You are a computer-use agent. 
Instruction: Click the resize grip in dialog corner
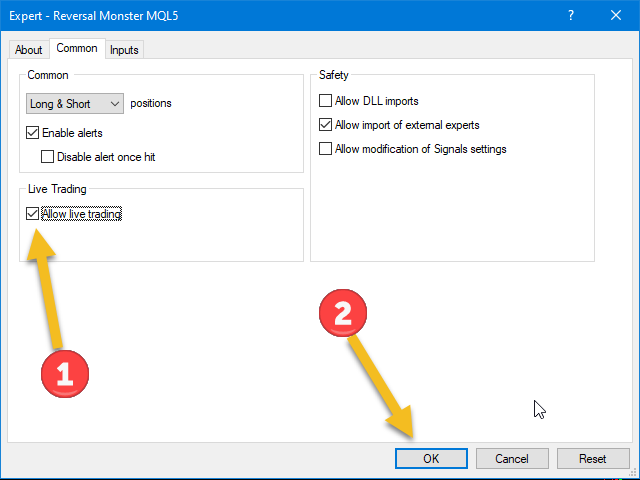(x=633, y=473)
